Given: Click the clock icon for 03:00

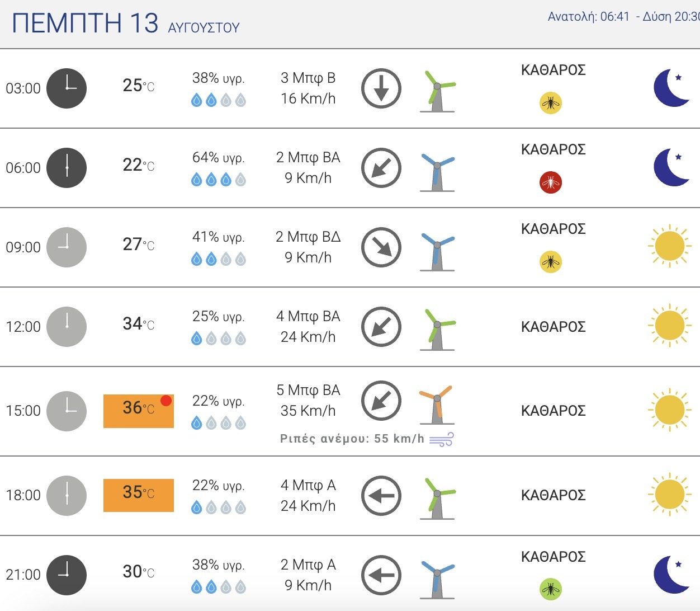Looking at the screenshot, I should 67,88.
